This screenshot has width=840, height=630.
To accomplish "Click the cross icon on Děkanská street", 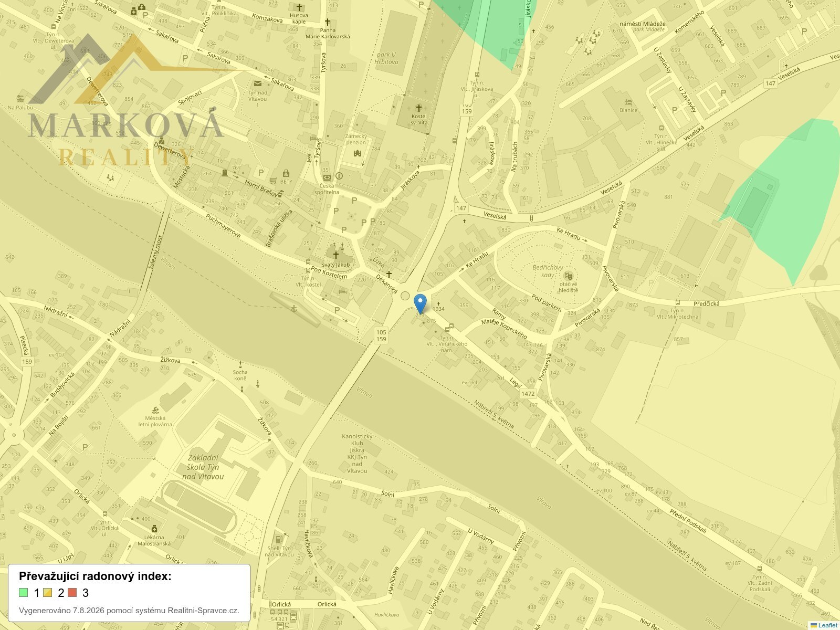I will tap(389, 274).
